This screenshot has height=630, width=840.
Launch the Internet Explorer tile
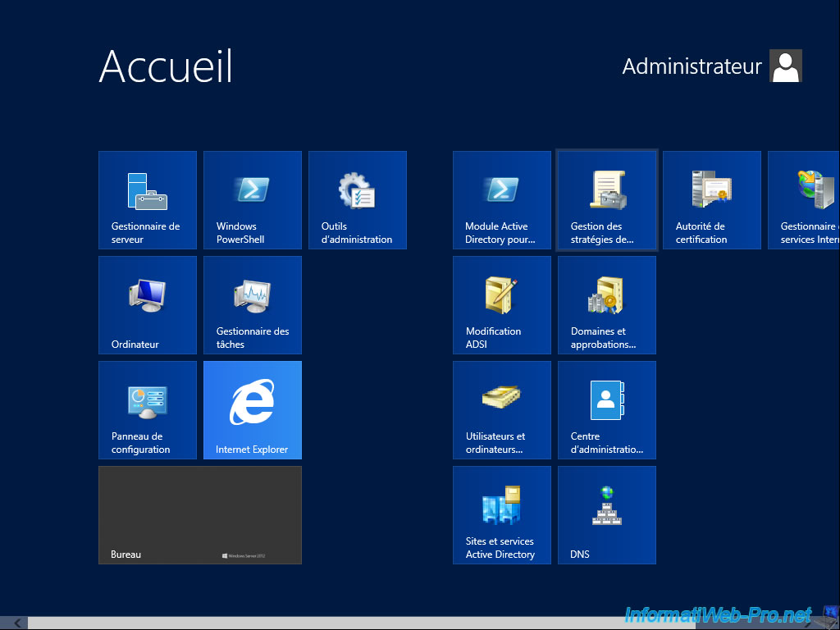click(253, 410)
